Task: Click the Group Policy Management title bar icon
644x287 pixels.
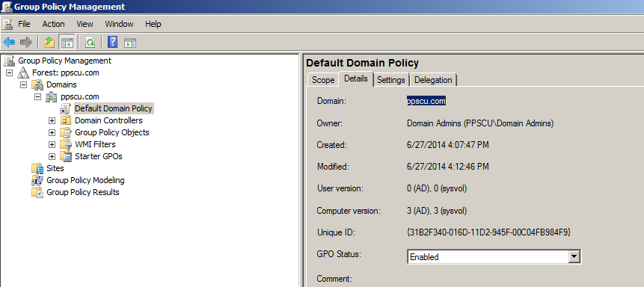Action: pyautogui.click(x=7, y=7)
